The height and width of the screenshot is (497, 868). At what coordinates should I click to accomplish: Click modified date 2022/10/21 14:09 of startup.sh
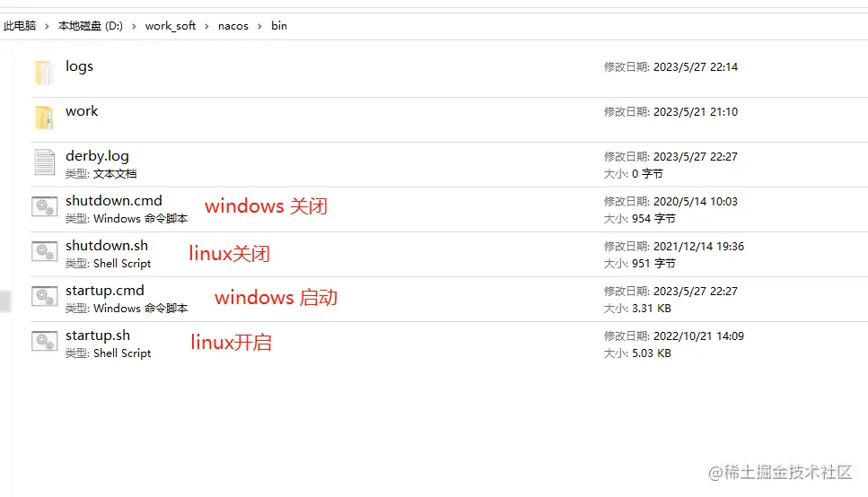(698, 336)
